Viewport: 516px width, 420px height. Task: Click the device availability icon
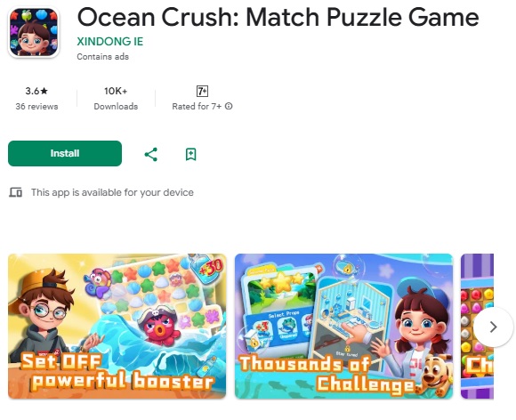(x=15, y=192)
